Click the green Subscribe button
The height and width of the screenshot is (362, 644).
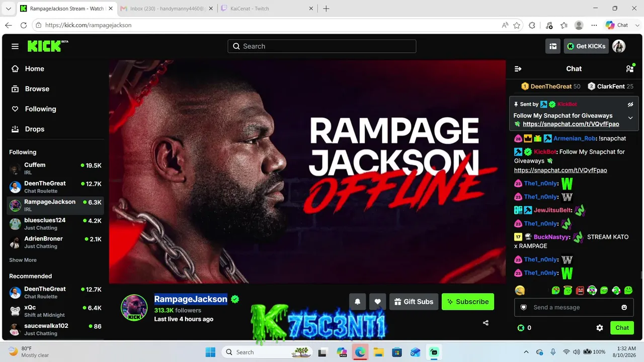point(468,302)
